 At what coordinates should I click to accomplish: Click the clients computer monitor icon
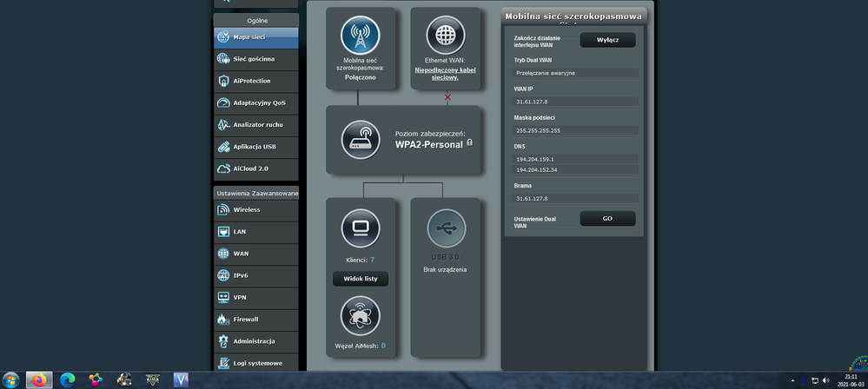click(360, 228)
